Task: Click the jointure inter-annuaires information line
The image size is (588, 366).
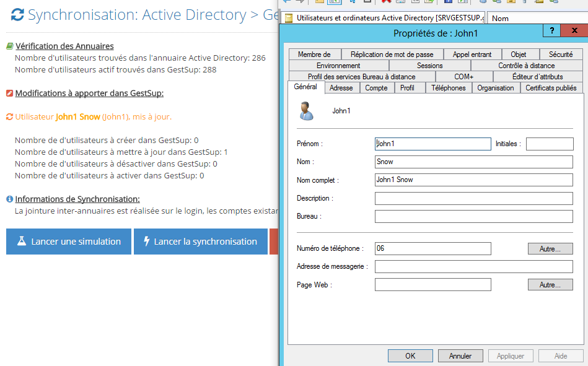Action: 146,211
